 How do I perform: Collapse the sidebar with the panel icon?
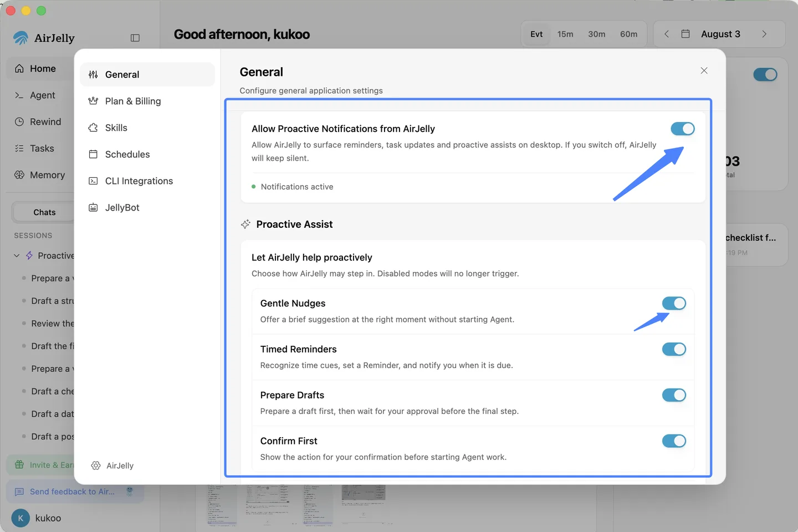(x=135, y=38)
